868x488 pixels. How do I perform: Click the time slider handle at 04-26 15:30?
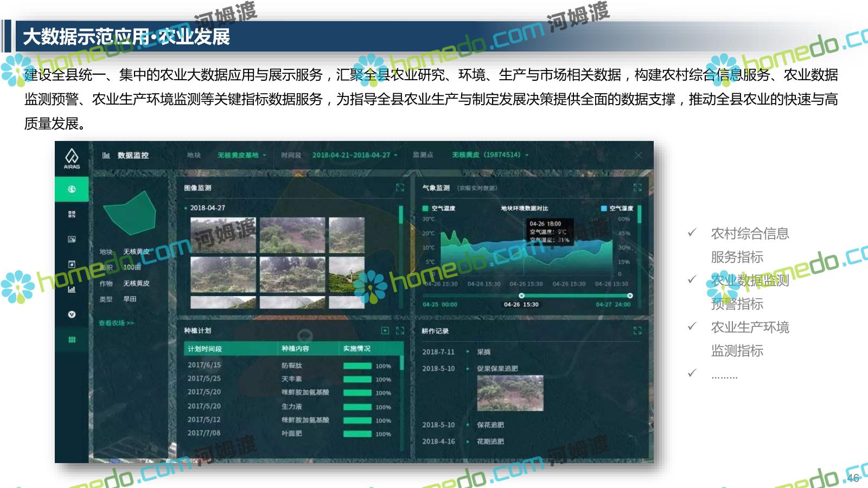pos(521,296)
